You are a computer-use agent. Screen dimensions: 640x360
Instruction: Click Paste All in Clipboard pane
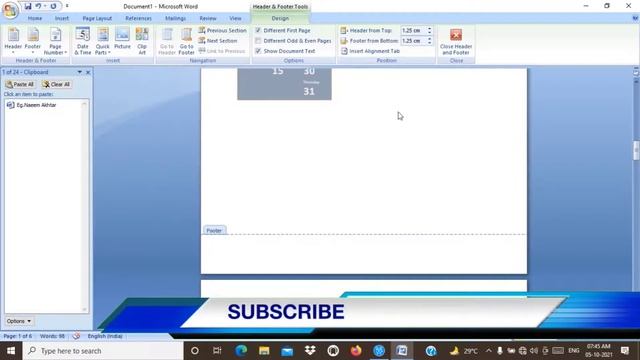20,84
